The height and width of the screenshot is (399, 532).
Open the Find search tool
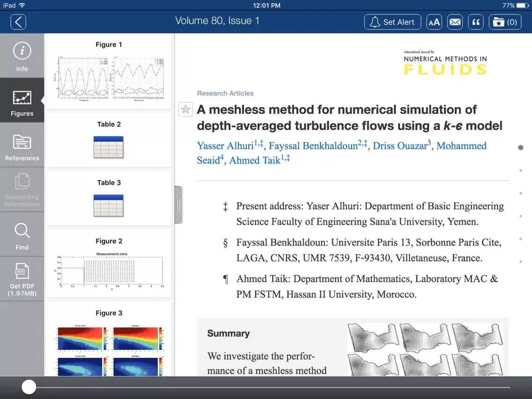pos(22,235)
